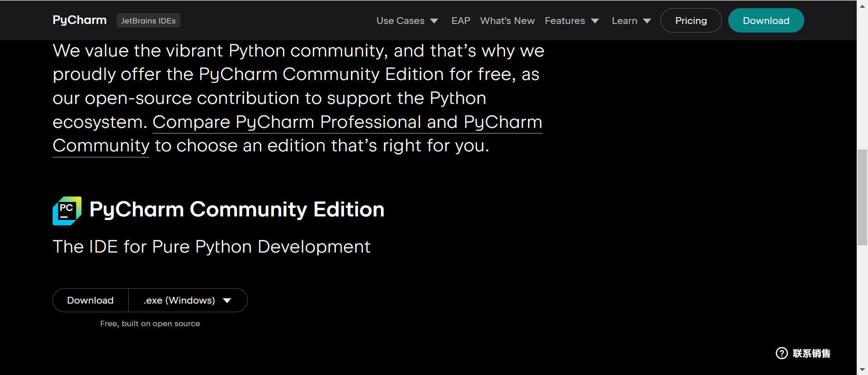The height and width of the screenshot is (375, 868).
Task: Click the PyCharm Community Edition PC icon
Action: [67, 211]
